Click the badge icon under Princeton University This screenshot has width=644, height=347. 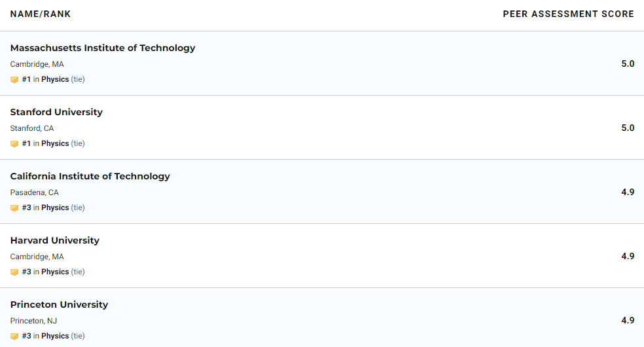14,337
